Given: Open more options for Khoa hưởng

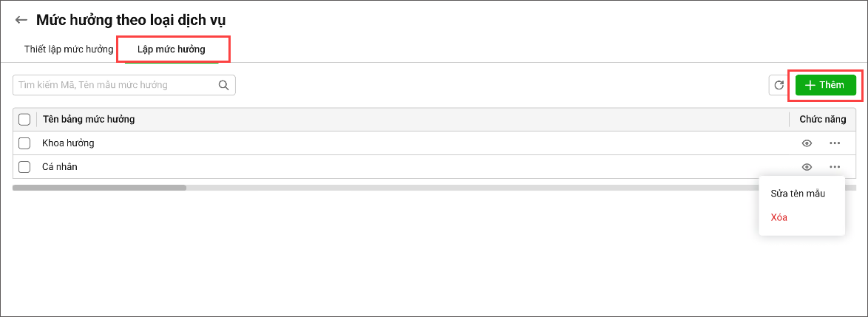Looking at the screenshot, I should (835, 143).
